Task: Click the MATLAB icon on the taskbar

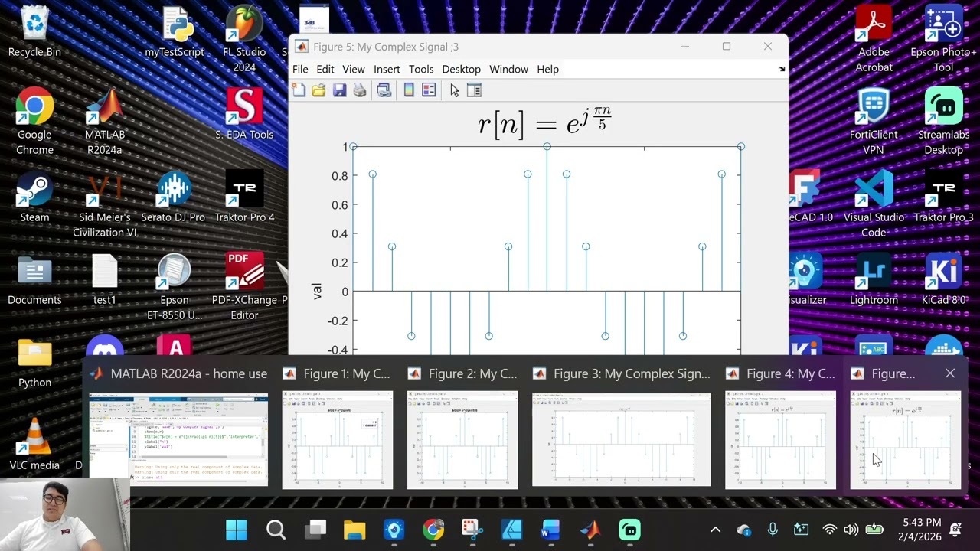Action: click(x=590, y=530)
